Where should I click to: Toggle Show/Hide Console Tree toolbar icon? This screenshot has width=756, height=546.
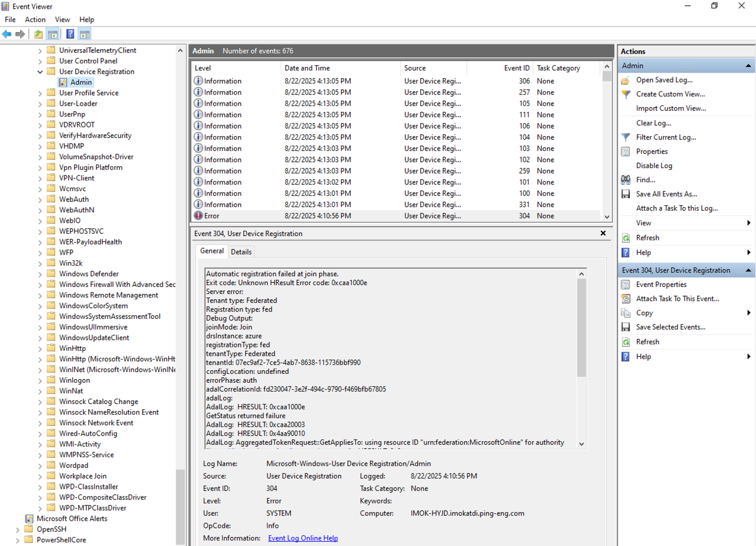coord(53,34)
